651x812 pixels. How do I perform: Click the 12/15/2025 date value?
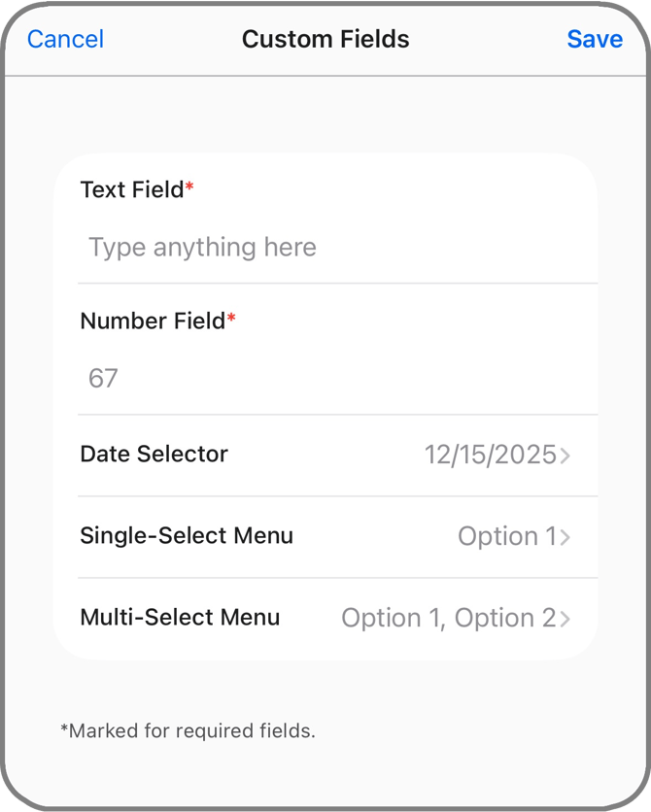490,455
